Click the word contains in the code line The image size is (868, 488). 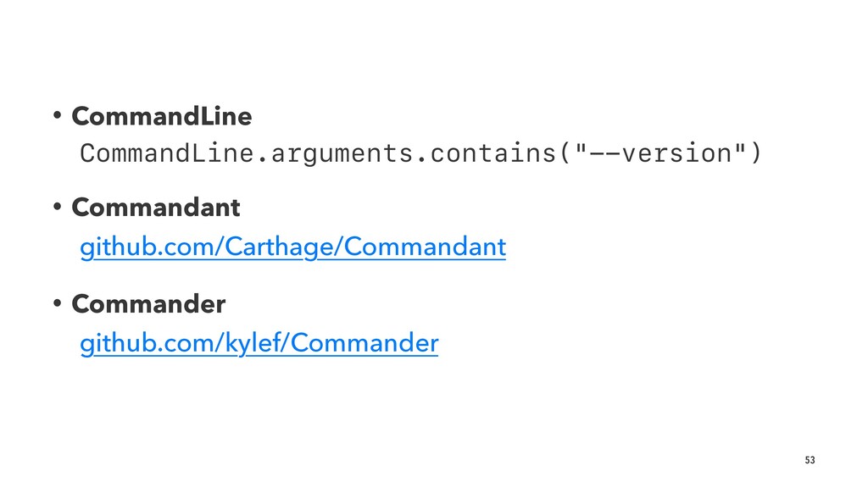point(492,152)
